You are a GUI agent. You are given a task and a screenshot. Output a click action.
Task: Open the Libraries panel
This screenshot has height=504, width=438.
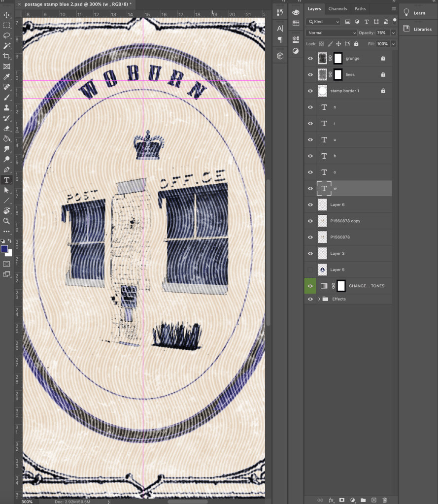[x=422, y=29]
